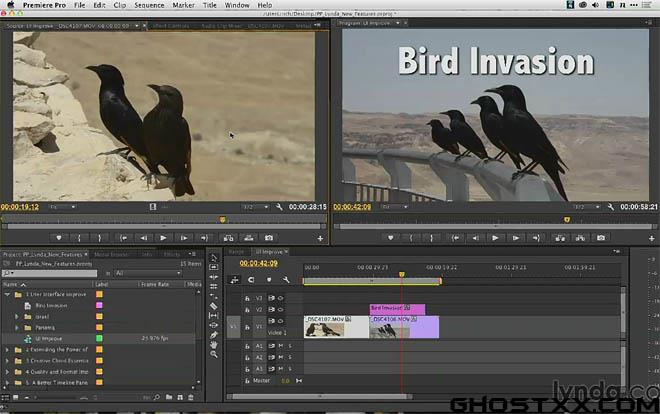Toggle nest sequence insert mode in timeline

tap(234, 279)
